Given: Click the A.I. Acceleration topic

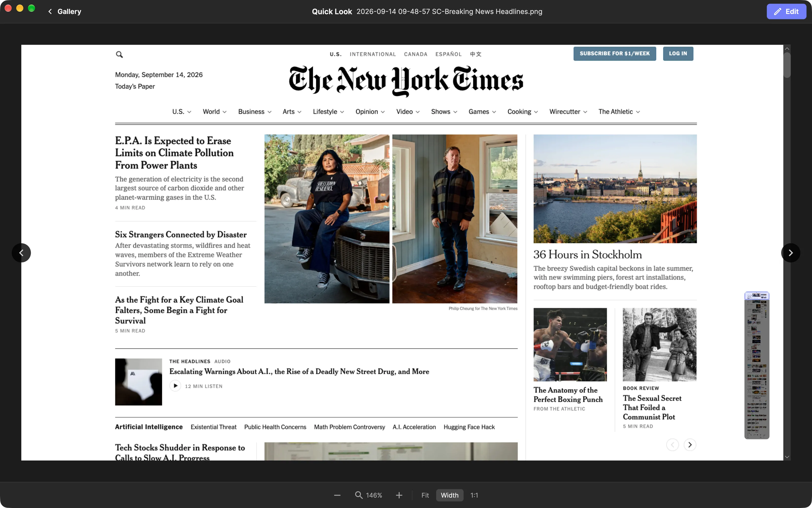Looking at the screenshot, I should [x=414, y=427].
